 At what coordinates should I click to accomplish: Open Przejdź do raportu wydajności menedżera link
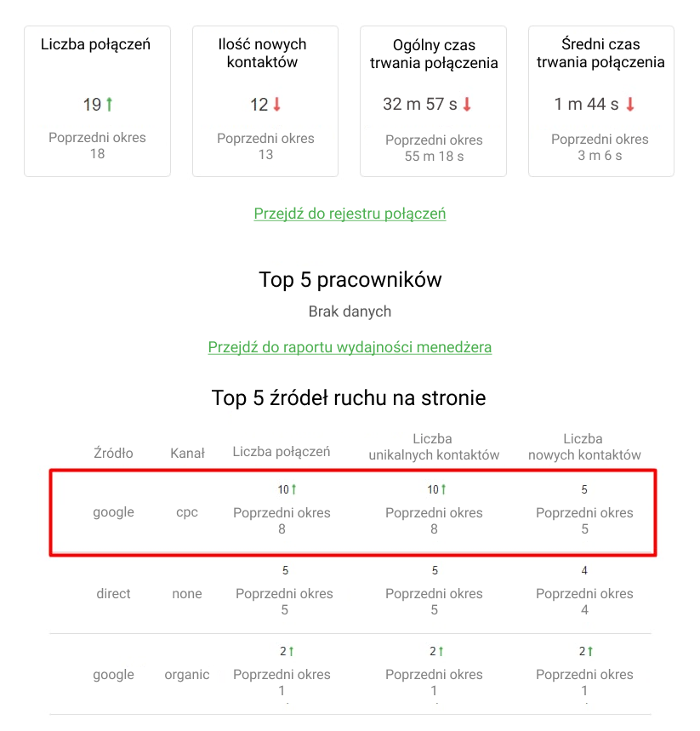point(350,347)
